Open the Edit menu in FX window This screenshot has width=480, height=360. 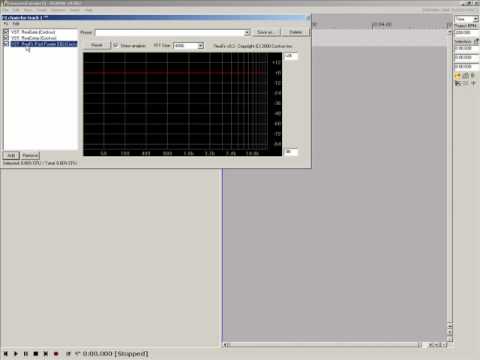16,24
